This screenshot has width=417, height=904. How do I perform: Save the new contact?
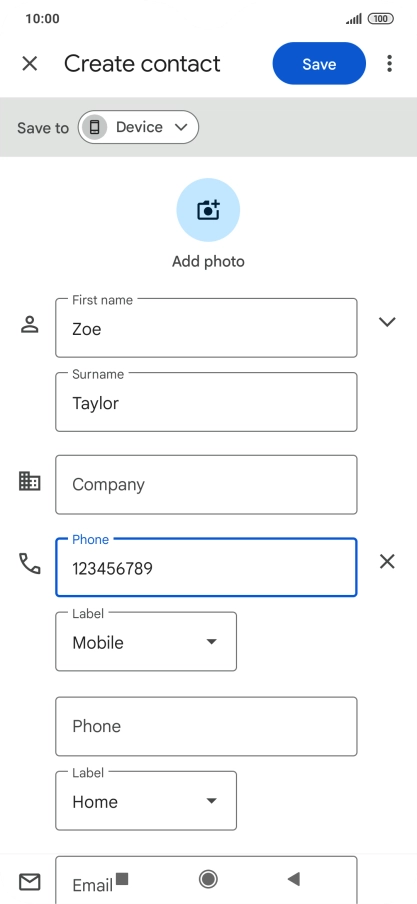tap(319, 63)
